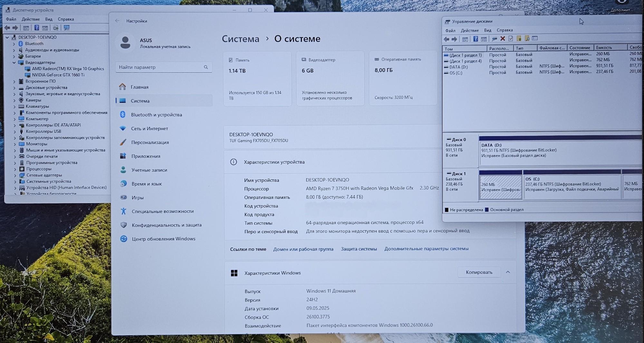Open Домен или рабочая группа link

[x=303, y=249]
